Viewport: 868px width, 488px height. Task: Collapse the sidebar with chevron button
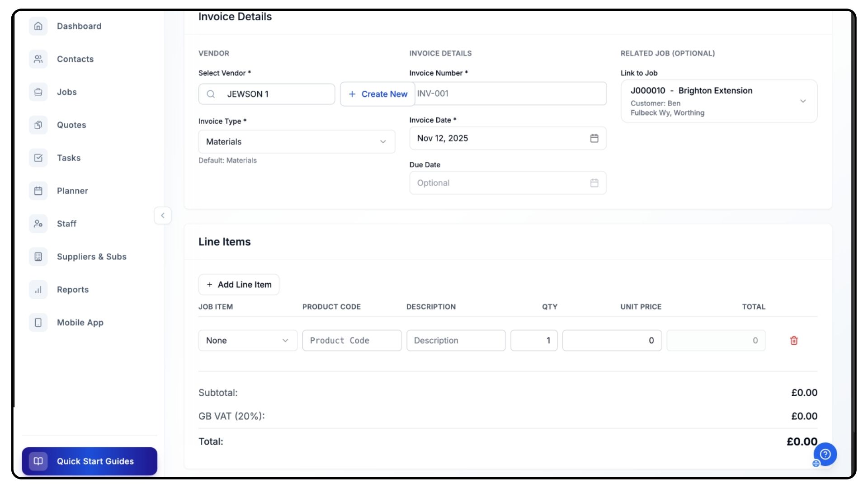(163, 216)
